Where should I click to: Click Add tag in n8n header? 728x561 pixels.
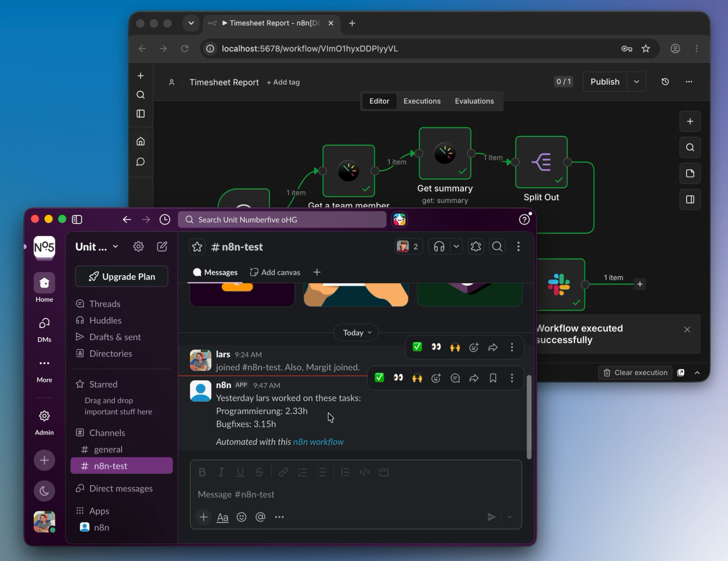283,82
